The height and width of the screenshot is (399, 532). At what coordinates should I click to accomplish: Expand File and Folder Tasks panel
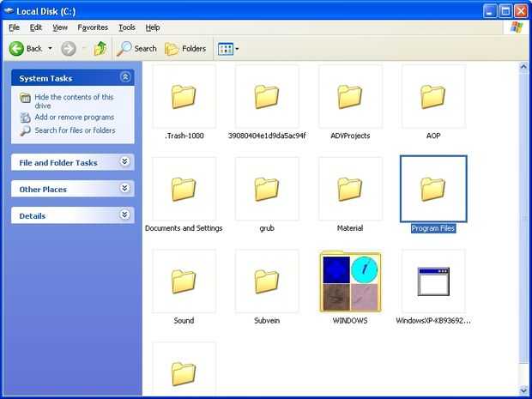tap(125, 161)
